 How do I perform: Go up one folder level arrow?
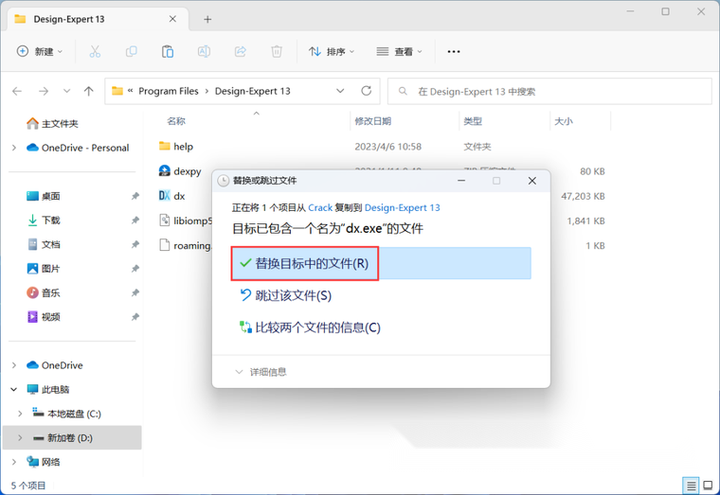[89, 91]
